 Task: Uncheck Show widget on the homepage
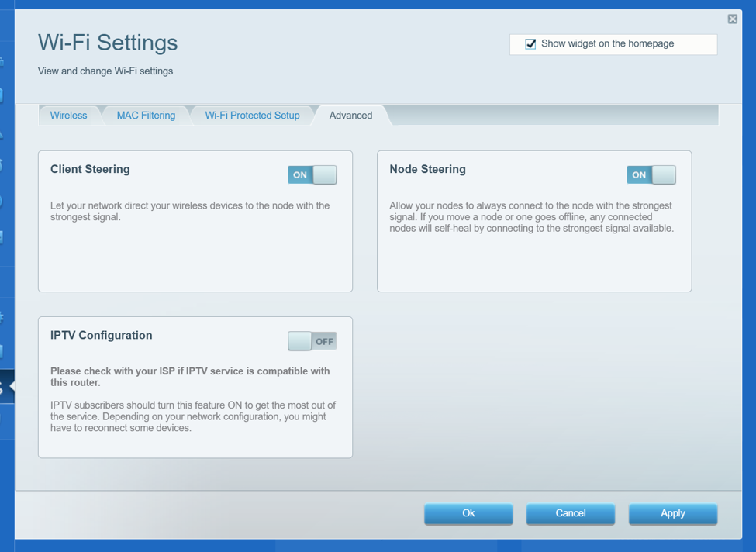coord(530,44)
